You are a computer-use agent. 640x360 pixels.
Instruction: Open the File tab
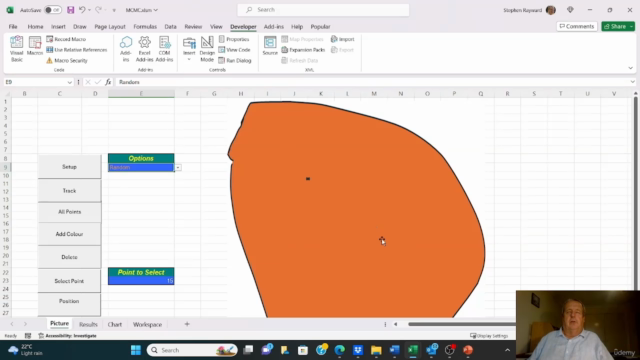click(13, 27)
